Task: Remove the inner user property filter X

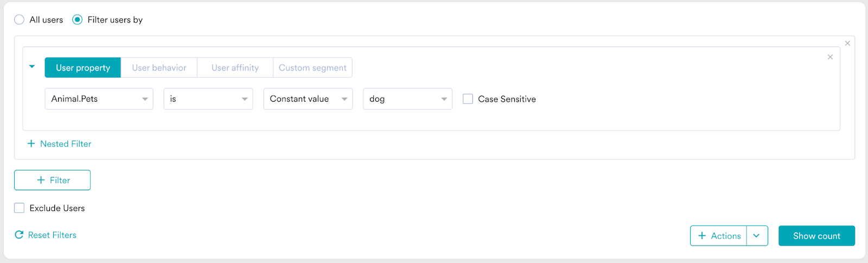Action: 830,57
